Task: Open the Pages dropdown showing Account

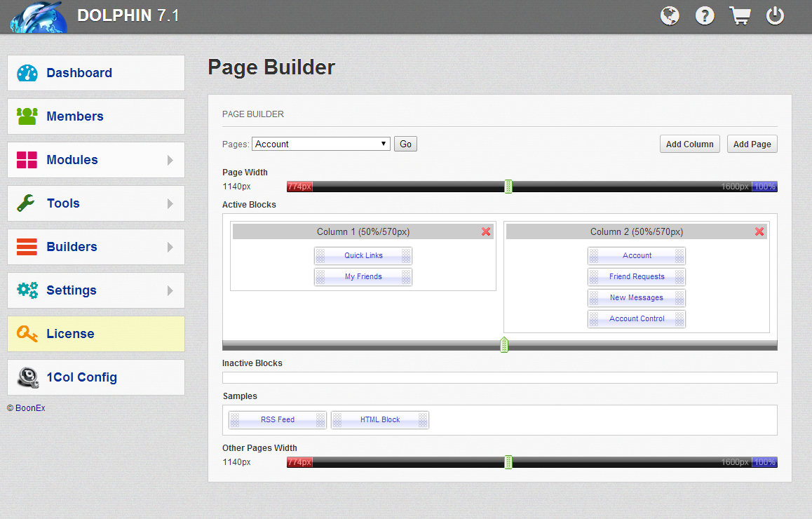Action: click(x=320, y=144)
